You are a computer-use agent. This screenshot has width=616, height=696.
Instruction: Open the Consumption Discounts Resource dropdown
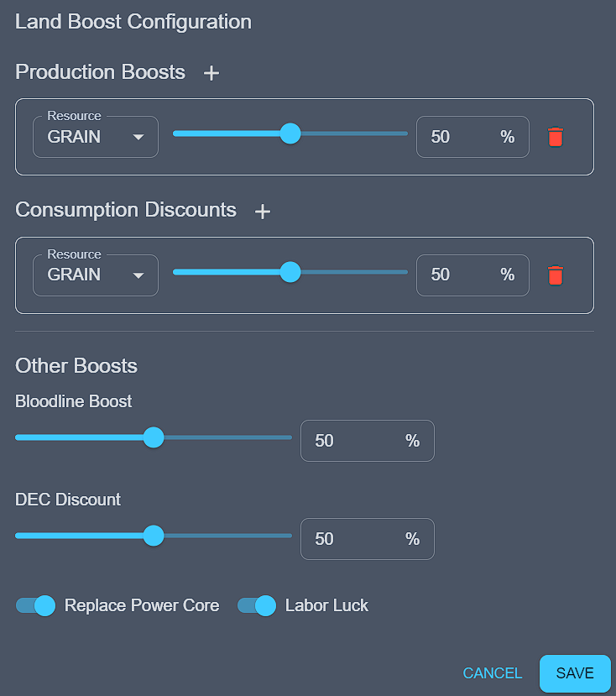click(96, 275)
